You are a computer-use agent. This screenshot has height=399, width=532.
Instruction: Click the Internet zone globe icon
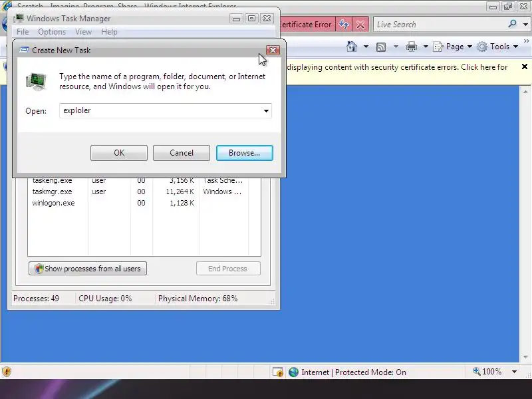coord(293,372)
